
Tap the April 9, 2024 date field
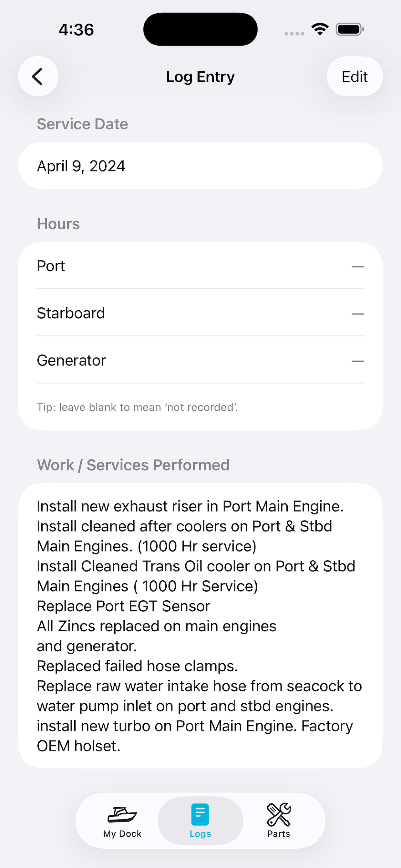(200, 166)
